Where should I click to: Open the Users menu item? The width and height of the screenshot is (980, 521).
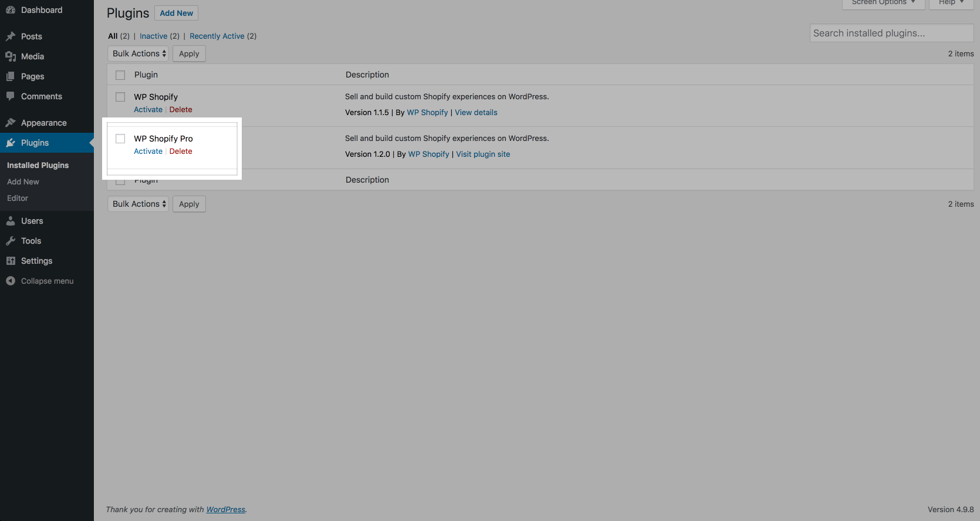tap(32, 221)
